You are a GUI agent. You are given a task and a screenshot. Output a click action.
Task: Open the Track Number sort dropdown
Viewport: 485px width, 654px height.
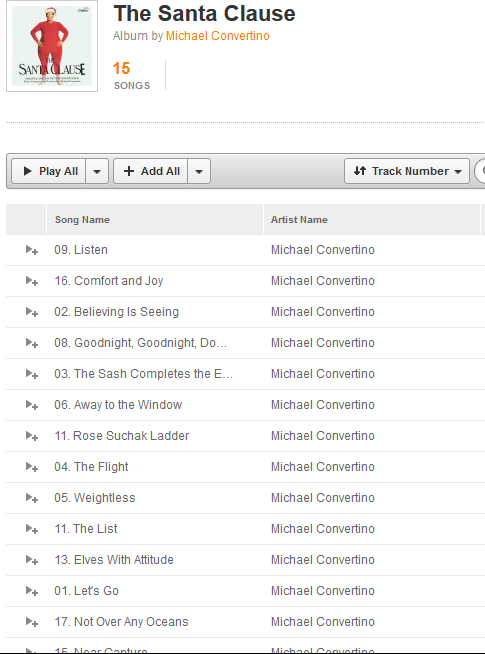(x=407, y=171)
